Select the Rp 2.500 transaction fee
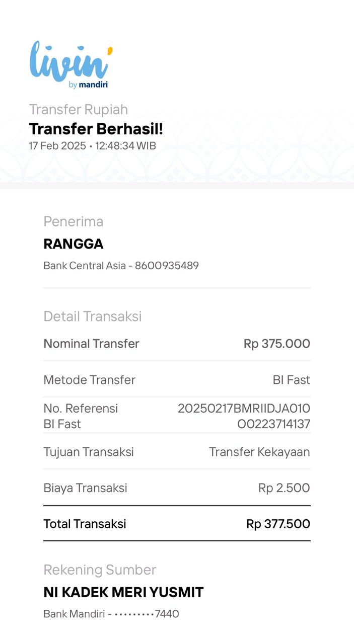The width and height of the screenshot is (354, 644). click(x=284, y=488)
